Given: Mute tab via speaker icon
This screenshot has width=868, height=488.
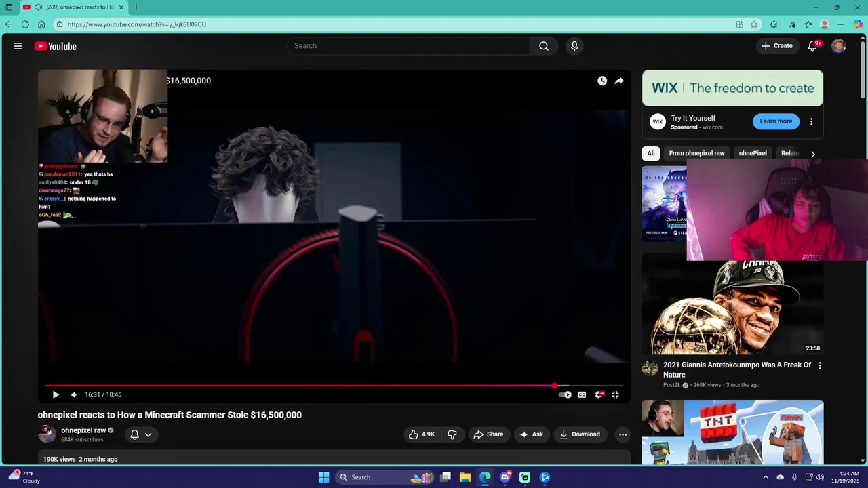Looking at the screenshot, I should (38, 7).
